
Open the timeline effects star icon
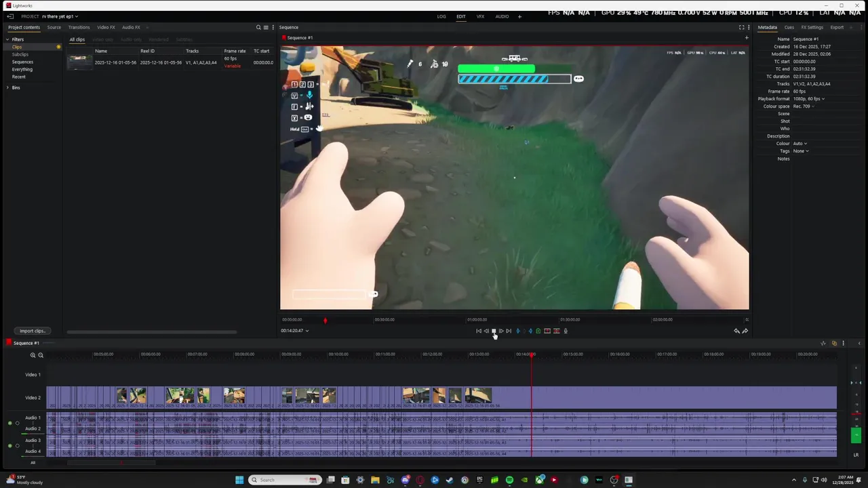823,343
